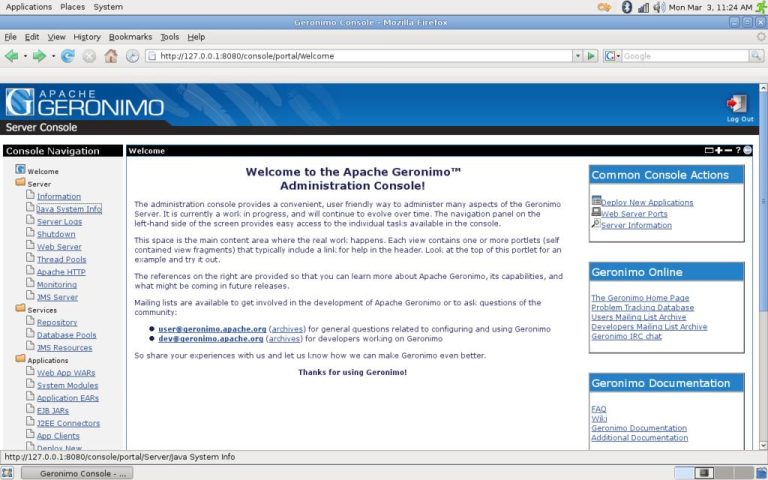
Task: Open the History menu
Action: (87, 37)
